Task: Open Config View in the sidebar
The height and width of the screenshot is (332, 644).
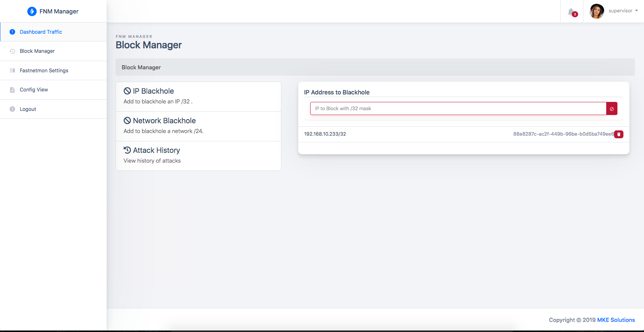Action: 54,90
